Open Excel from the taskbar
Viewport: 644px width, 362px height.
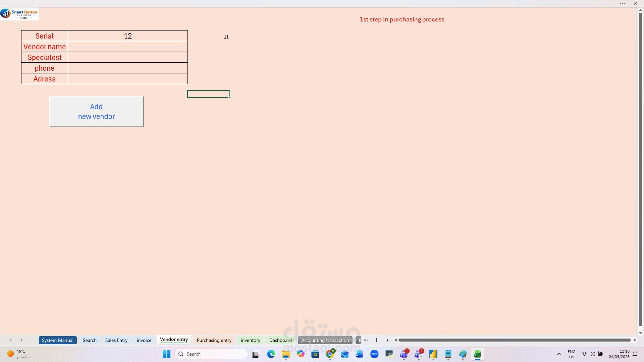click(x=477, y=354)
